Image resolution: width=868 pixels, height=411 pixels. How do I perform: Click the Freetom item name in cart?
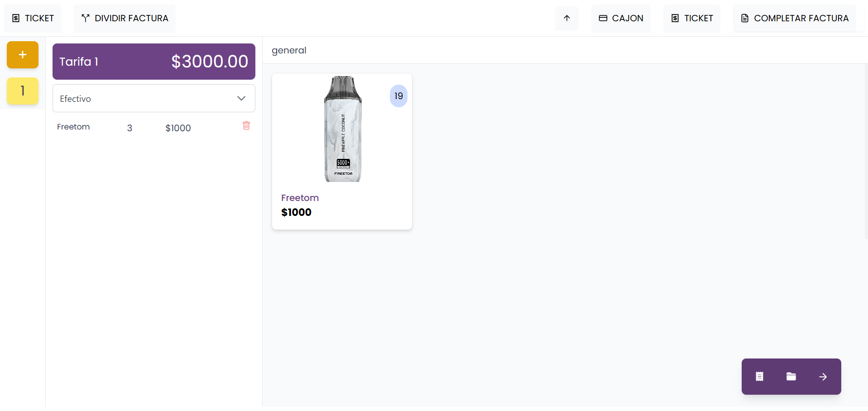point(73,127)
